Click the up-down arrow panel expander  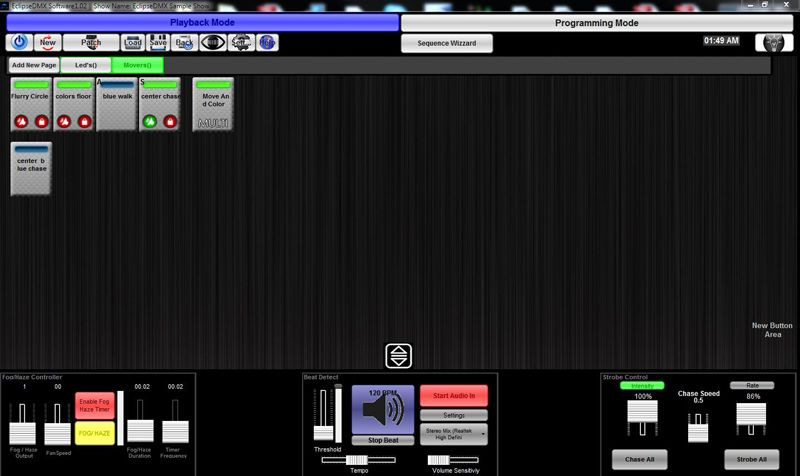[399, 355]
